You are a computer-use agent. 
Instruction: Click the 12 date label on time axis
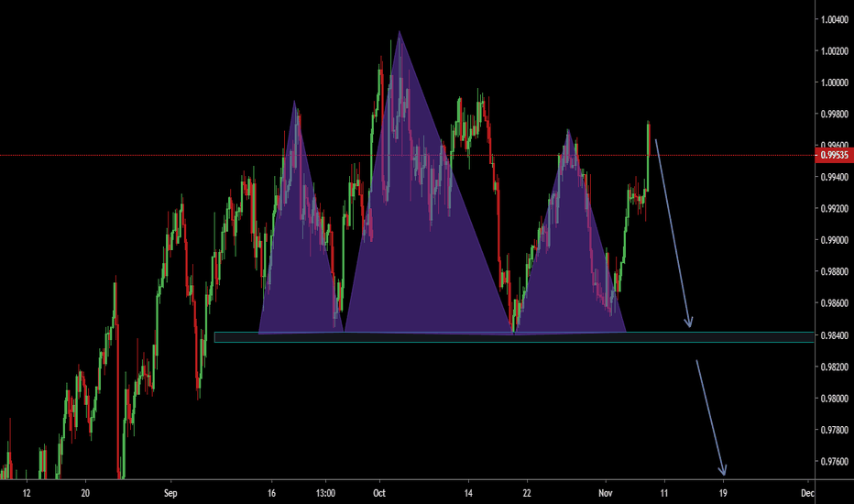click(x=27, y=493)
